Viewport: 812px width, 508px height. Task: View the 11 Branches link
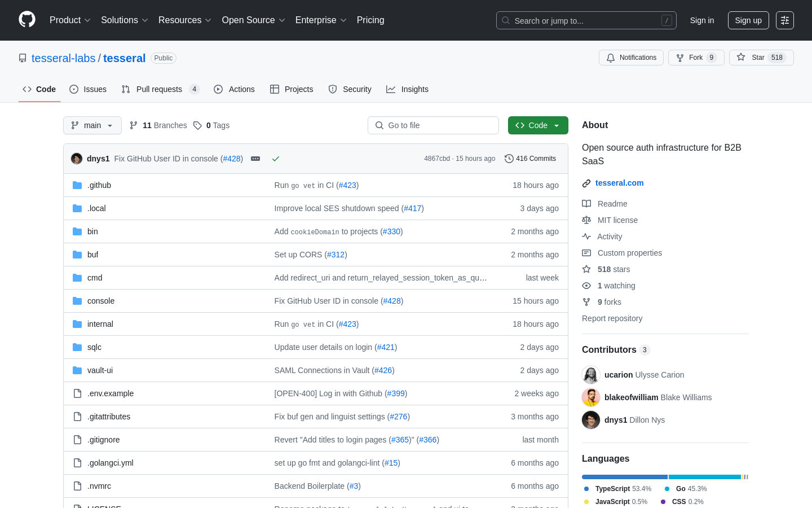[158, 125]
